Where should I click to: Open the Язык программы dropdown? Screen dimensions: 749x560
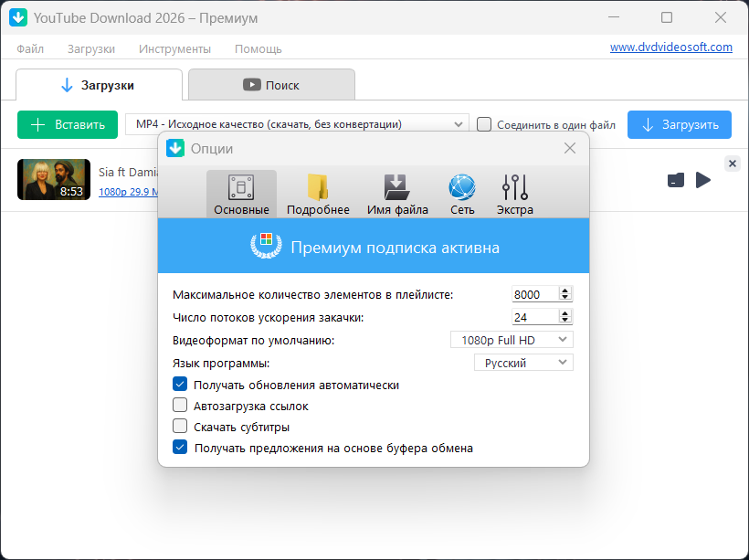[x=523, y=363]
